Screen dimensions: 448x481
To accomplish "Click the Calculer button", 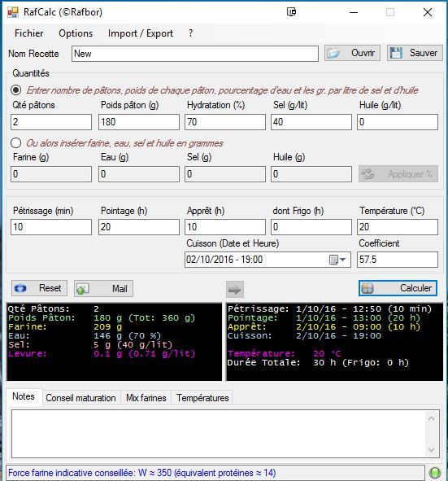I will pos(398,288).
